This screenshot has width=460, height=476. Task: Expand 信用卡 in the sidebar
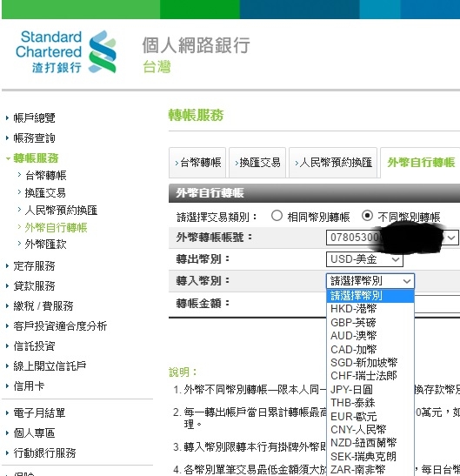pyautogui.click(x=29, y=385)
